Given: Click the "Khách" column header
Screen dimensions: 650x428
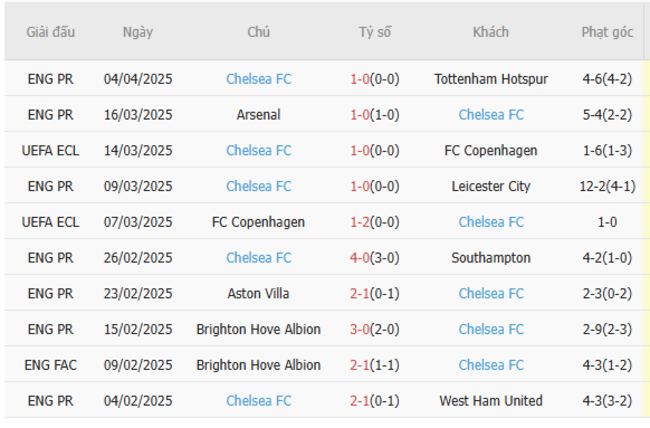Looking at the screenshot, I should tap(491, 32).
